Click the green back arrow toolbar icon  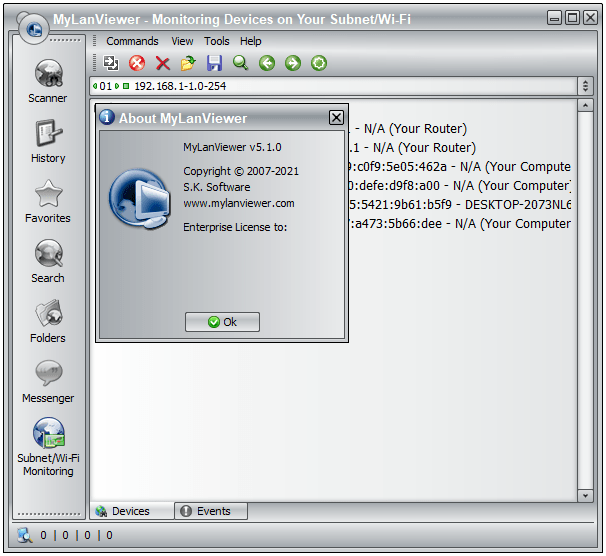coord(267,63)
